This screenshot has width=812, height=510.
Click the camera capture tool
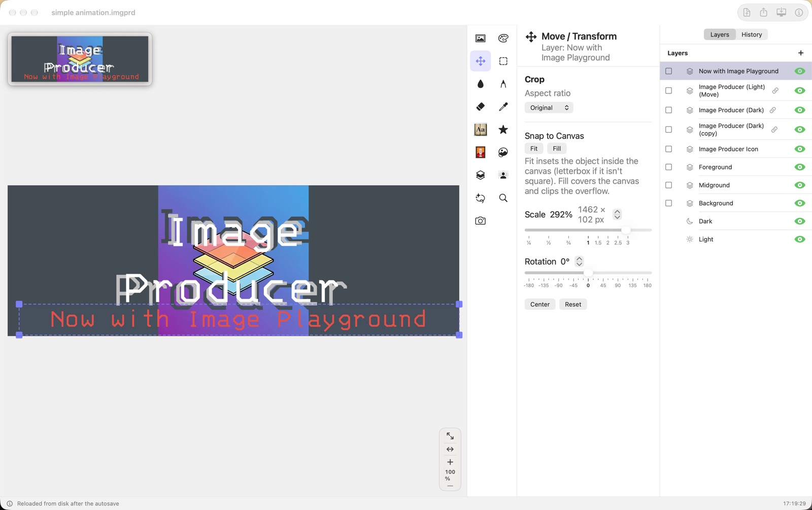pos(480,221)
